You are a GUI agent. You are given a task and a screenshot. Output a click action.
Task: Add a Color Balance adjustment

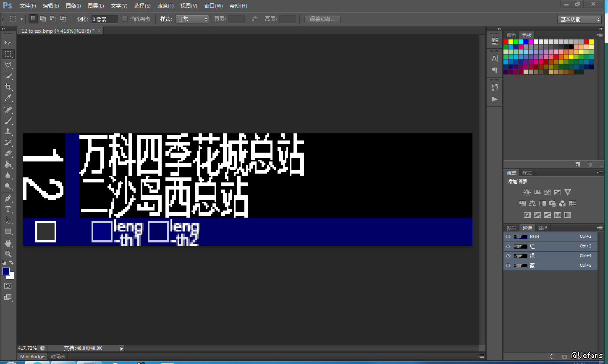point(532,204)
